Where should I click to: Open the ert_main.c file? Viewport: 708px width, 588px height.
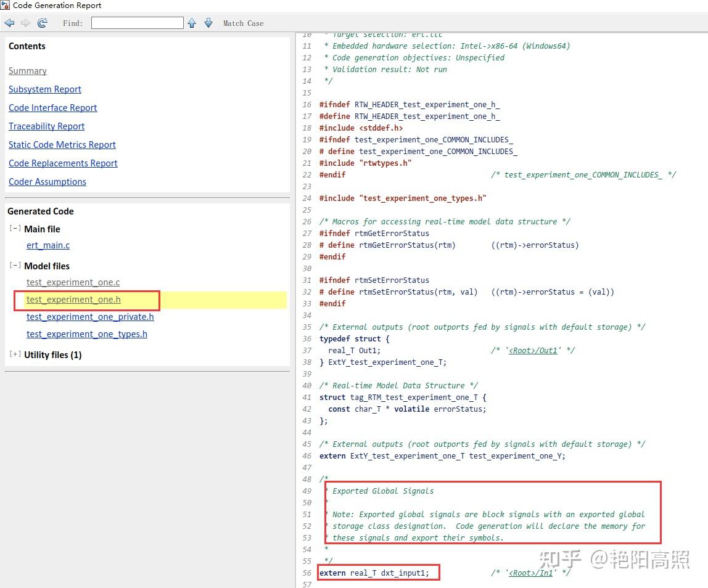tap(47, 245)
